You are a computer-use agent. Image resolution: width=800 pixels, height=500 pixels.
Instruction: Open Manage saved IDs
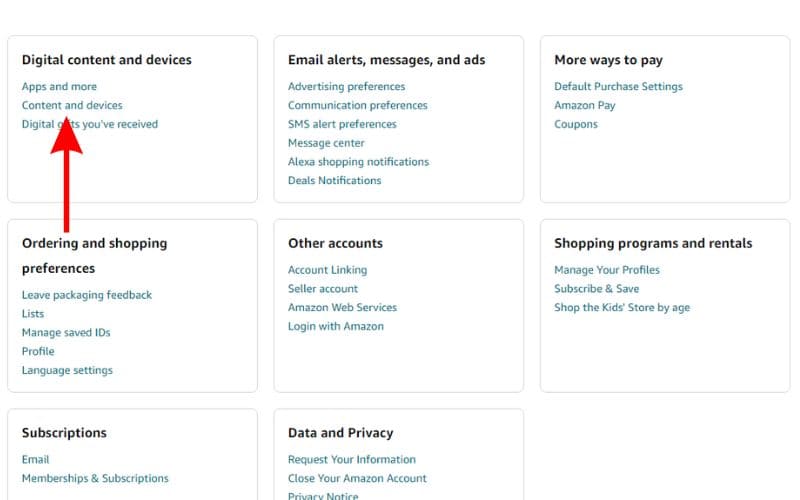point(66,333)
